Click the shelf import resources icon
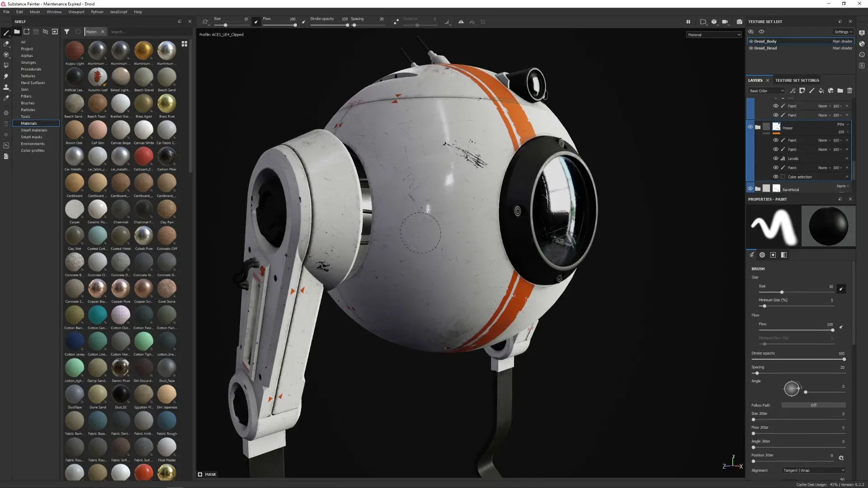The height and width of the screenshot is (488, 868). tap(55, 32)
